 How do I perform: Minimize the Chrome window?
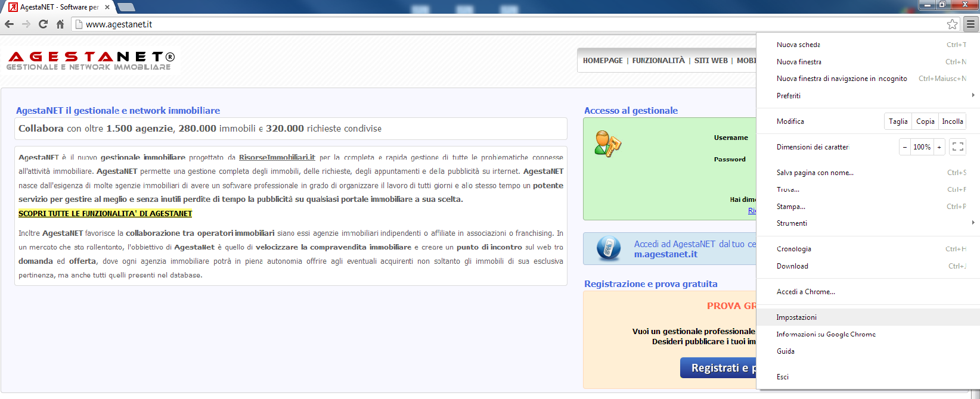[927, 5]
